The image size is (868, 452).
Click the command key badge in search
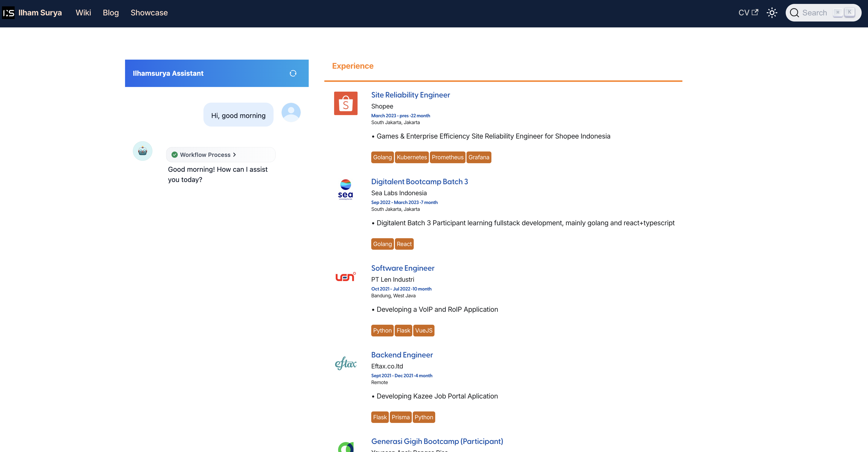(x=838, y=12)
